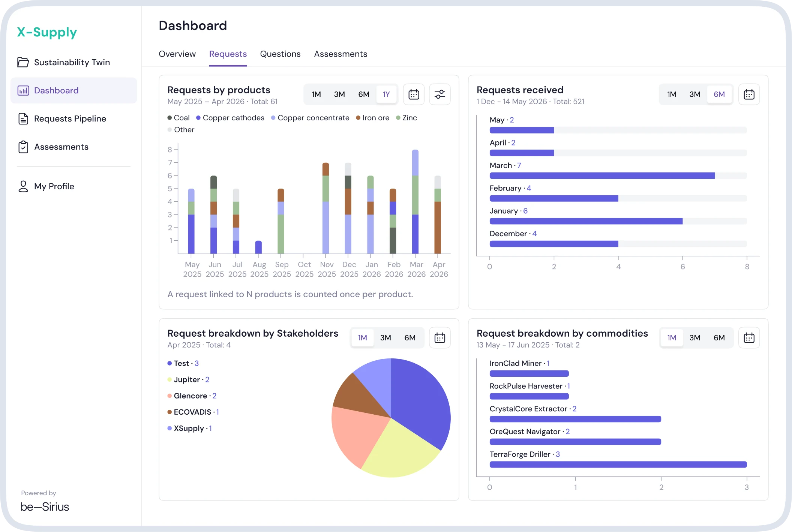Open calendar picker for Requests received
The height and width of the screenshot is (532, 792).
749,94
